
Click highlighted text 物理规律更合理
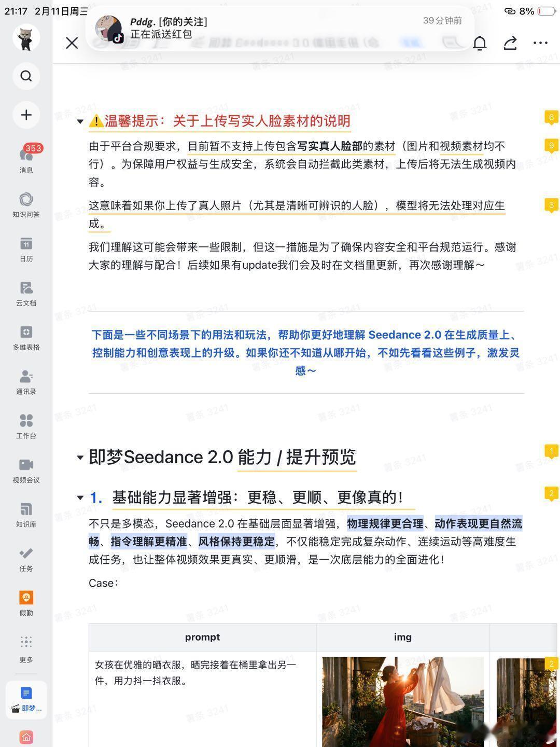pos(385,524)
